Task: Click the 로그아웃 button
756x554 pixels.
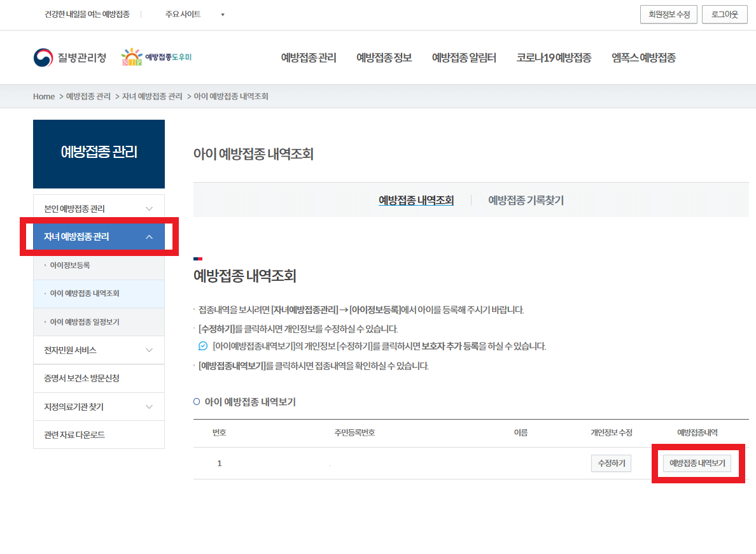Action: click(724, 15)
